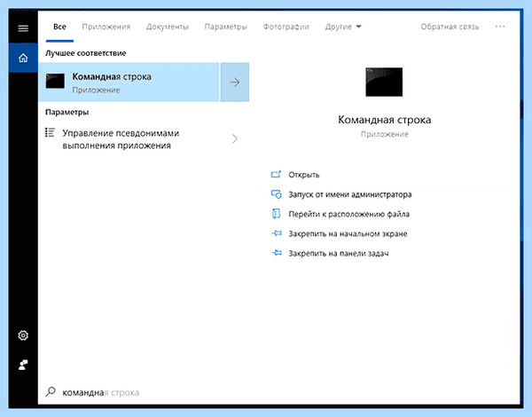532x417 pixels.
Task: Switch to the Документы tab
Action: coord(168,27)
